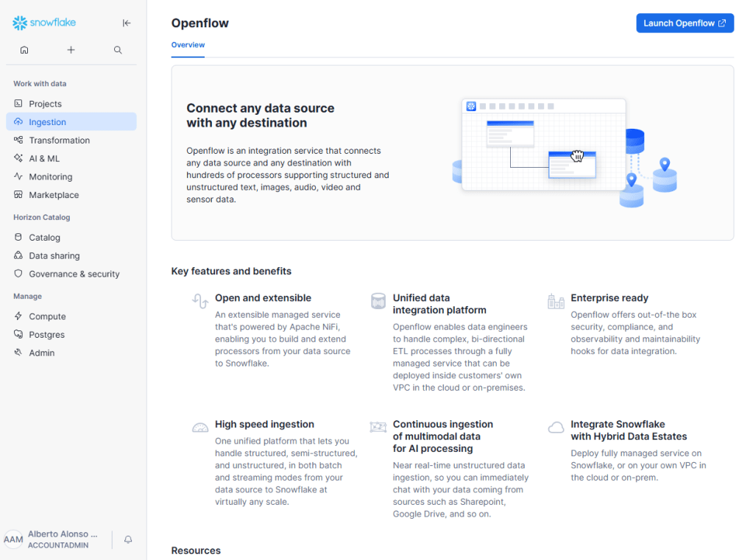Click the Open and extensible feature icon
753x560 pixels.
pos(199,300)
